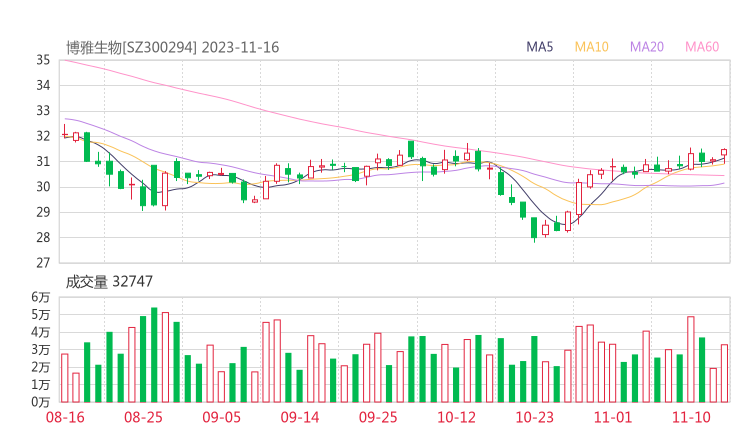Viewport: 740px width, 440px height.
Task: Click the price axis value 33
Action: coord(43,111)
